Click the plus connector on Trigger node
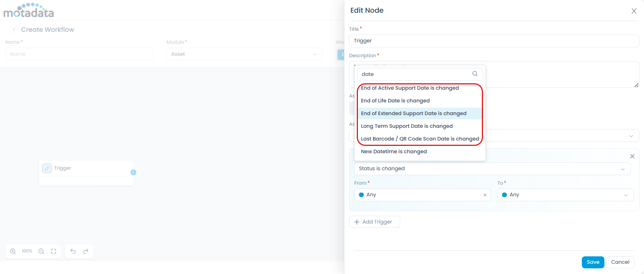 pos(133,172)
